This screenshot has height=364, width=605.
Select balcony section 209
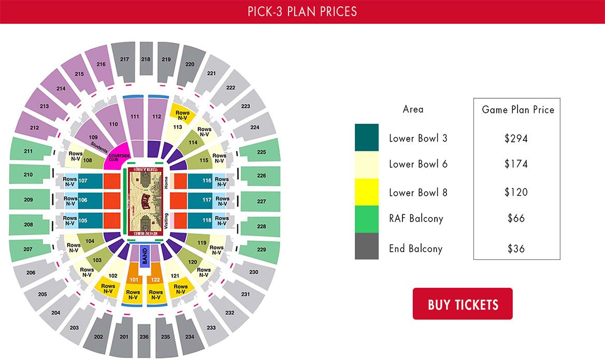(29, 200)
